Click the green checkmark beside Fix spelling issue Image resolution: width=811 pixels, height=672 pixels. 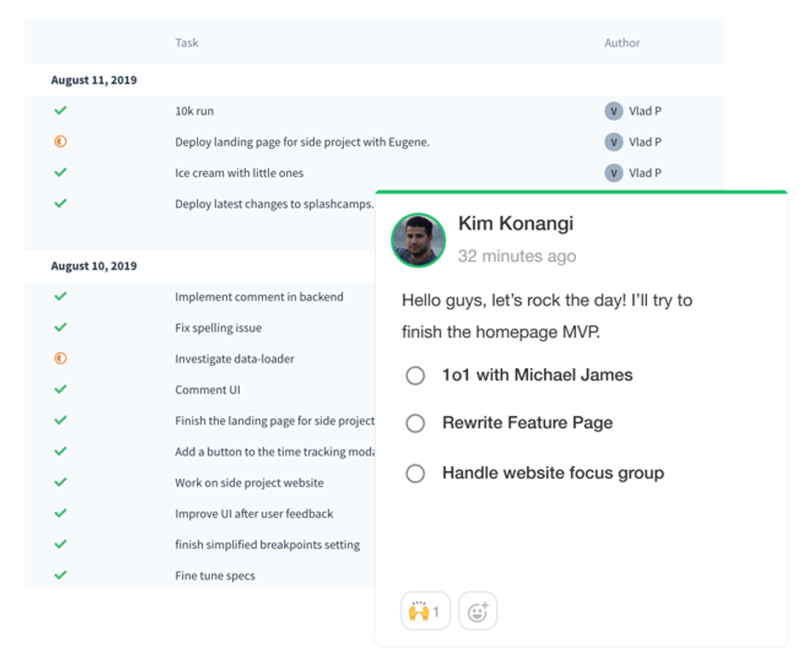pyautogui.click(x=60, y=328)
